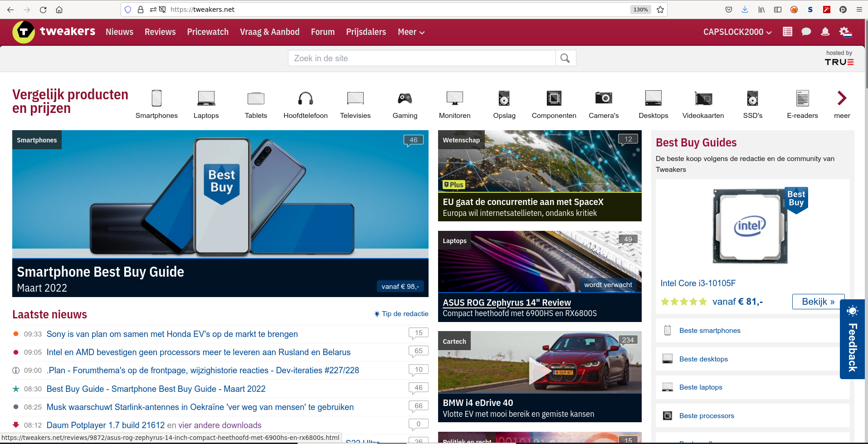Open the tracker list icon in header
Screen dimensions: 868x444
tap(788, 32)
